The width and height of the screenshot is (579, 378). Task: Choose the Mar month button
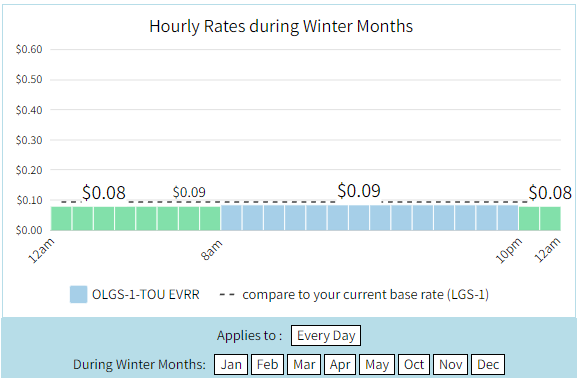(304, 364)
